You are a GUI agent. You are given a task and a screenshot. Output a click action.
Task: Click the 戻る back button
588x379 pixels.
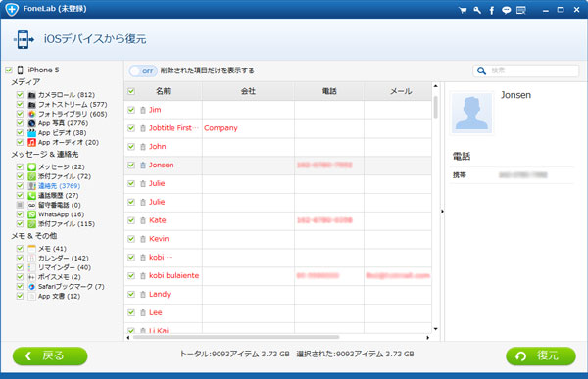point(50,355)
